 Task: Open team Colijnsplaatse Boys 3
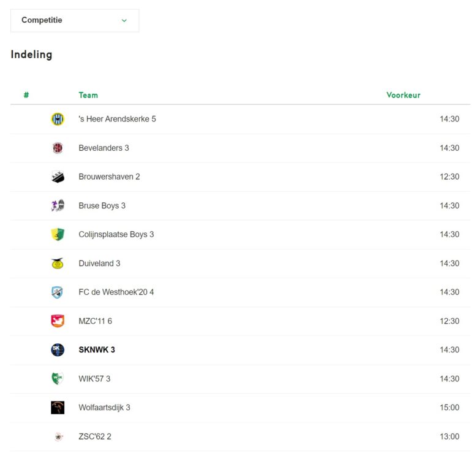pyautogui.click(x=116, y=234)
